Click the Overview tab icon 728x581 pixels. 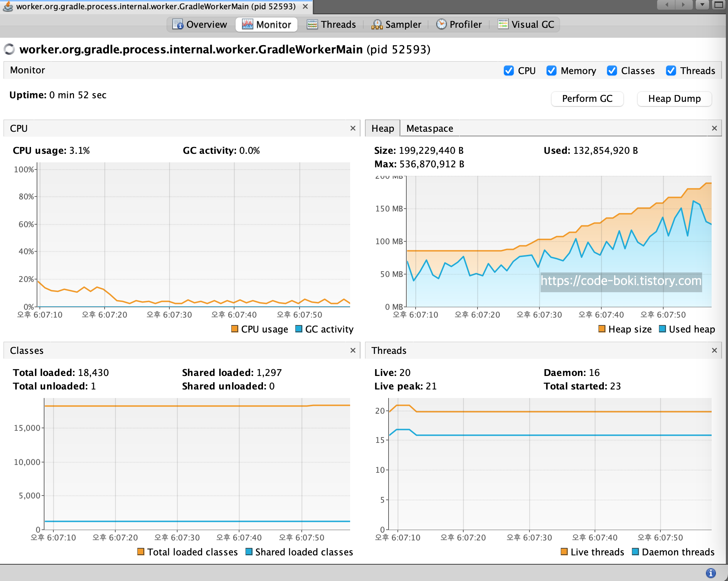pyautogui.click(x=178, y=24)
